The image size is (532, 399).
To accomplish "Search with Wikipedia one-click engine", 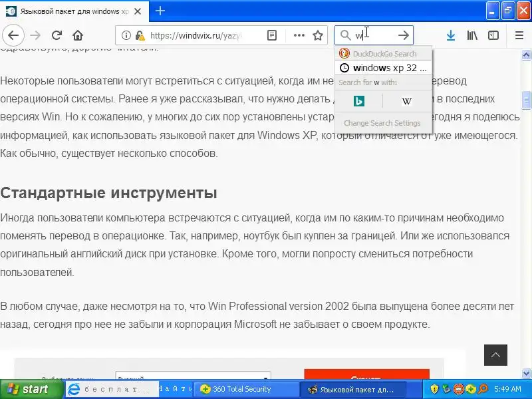I will point(407,101).
